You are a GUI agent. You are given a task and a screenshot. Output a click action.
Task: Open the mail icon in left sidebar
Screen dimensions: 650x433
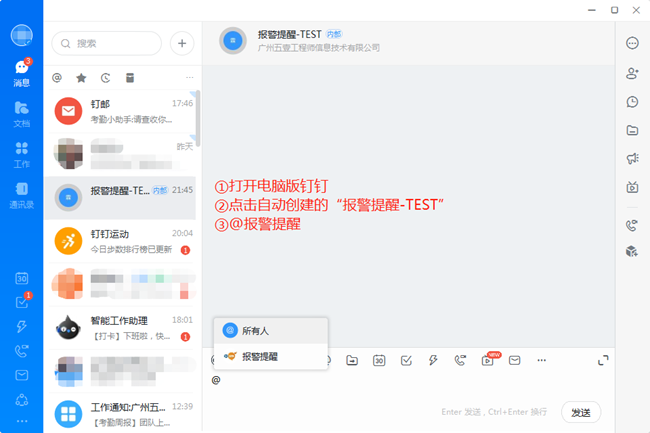(x=22, y=375)
